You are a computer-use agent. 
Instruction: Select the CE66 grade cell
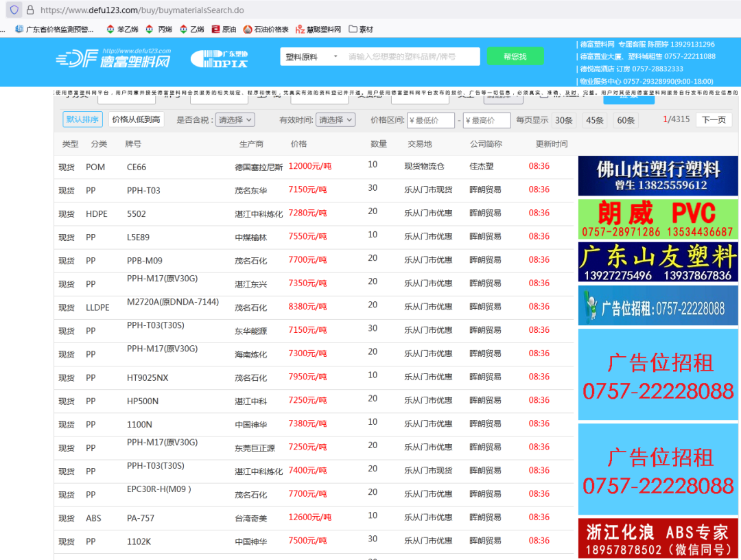(137, 167)
